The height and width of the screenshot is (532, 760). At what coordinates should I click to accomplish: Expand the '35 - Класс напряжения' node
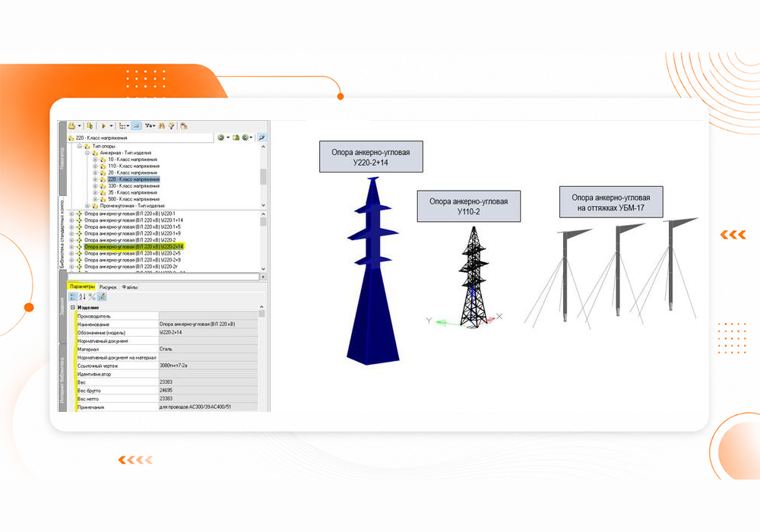click(x=95, y=193)
